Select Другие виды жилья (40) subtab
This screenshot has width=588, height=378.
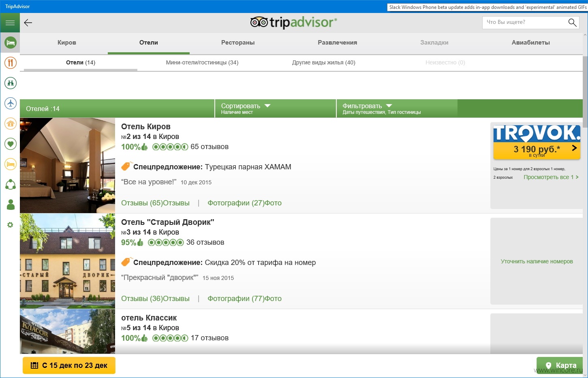point(324,62)
